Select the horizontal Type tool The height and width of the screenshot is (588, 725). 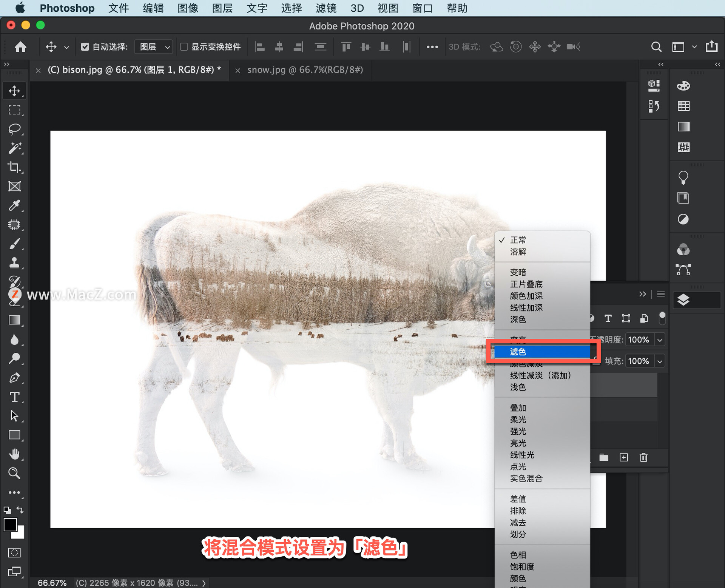click(x=14, y=397)
